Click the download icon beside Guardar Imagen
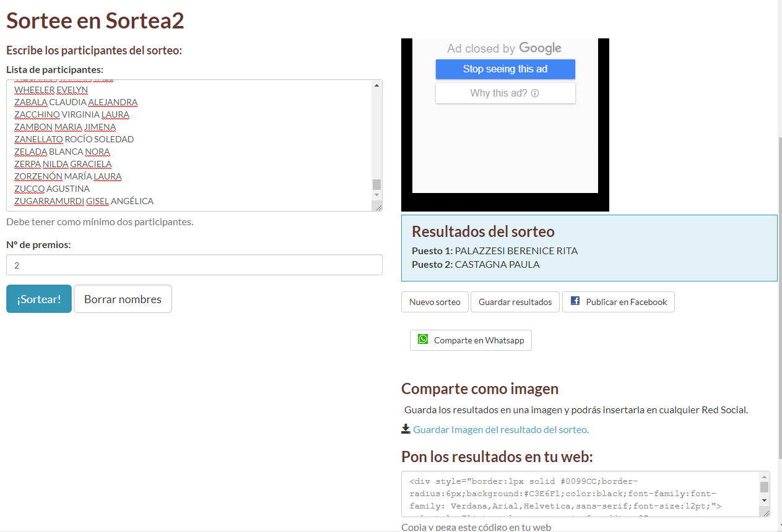The image size is (782, 532). tap(406, 429)
